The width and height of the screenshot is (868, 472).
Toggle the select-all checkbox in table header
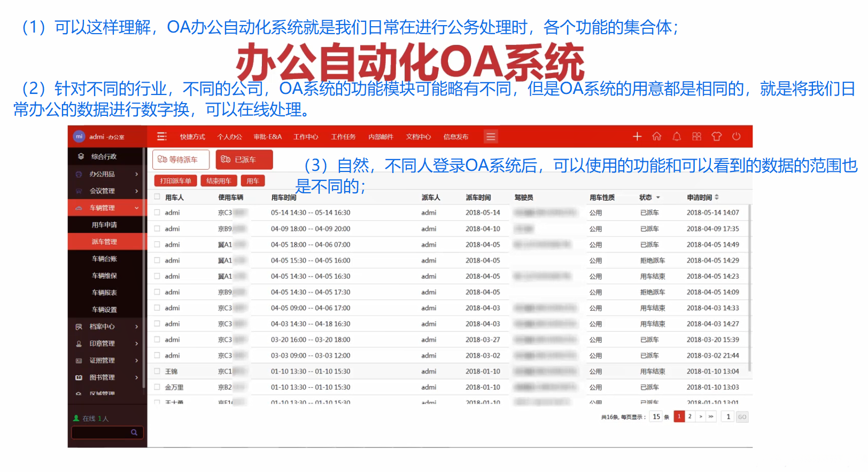point(157,197)
